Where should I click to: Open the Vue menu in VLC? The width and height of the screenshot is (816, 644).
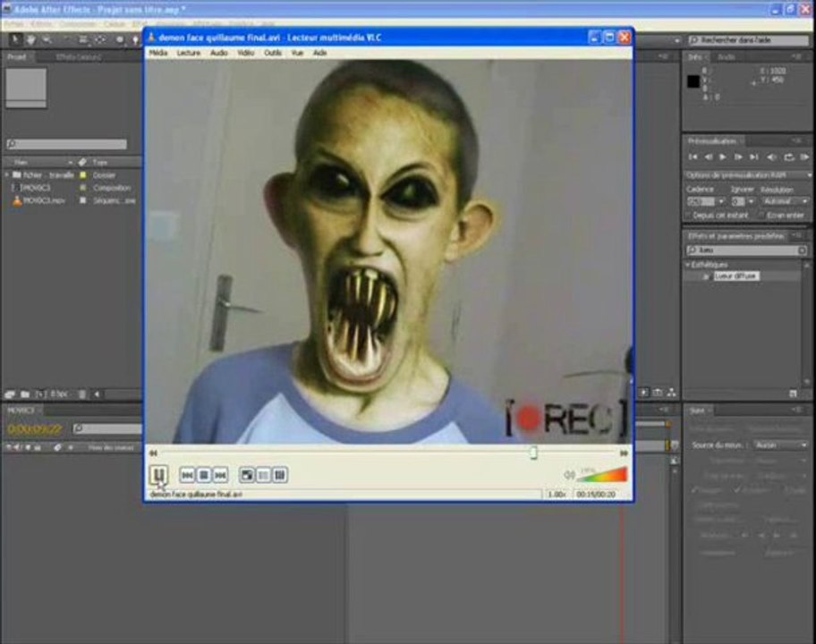pos(297,53)
